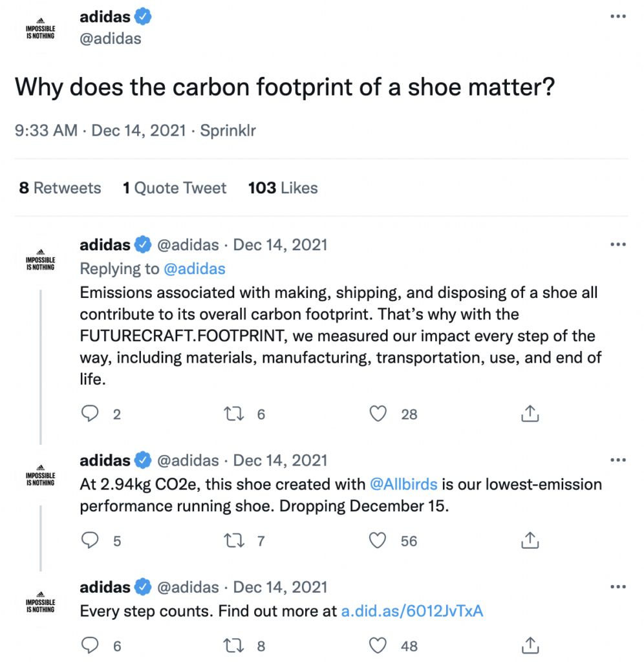Viewport: 644px width, 662px height.
Task: Like the tweet with 28 likes
Action: point(378,414)
